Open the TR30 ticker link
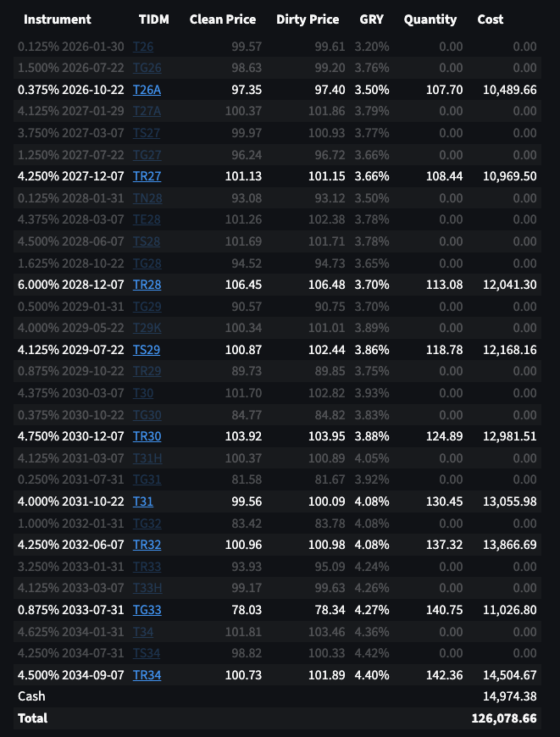560x737 pixels. [x=147, y=436]
